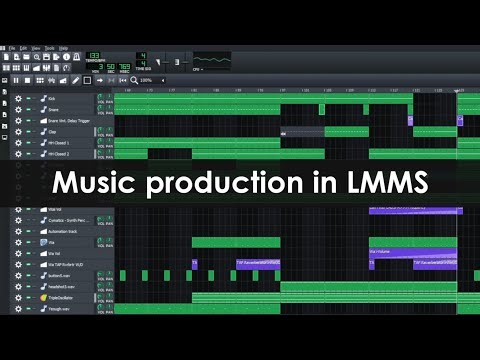Mute the Snare track
The image size is (480, 360).
click(x=29, y=109)
